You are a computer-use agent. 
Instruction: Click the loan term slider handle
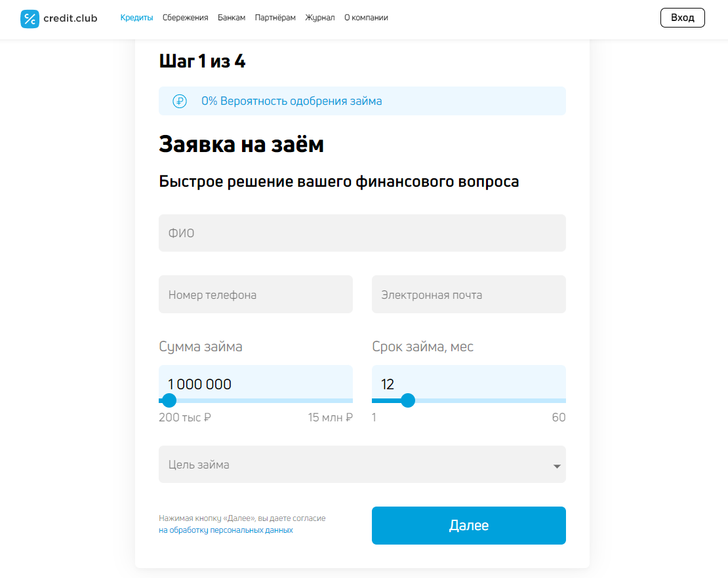[408, 400]
